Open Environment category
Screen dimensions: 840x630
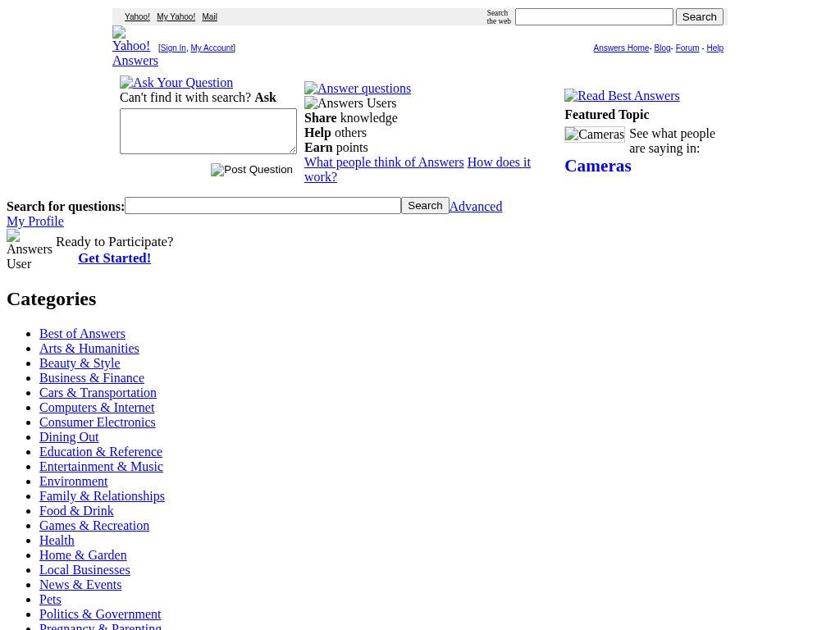pos(73,482)
